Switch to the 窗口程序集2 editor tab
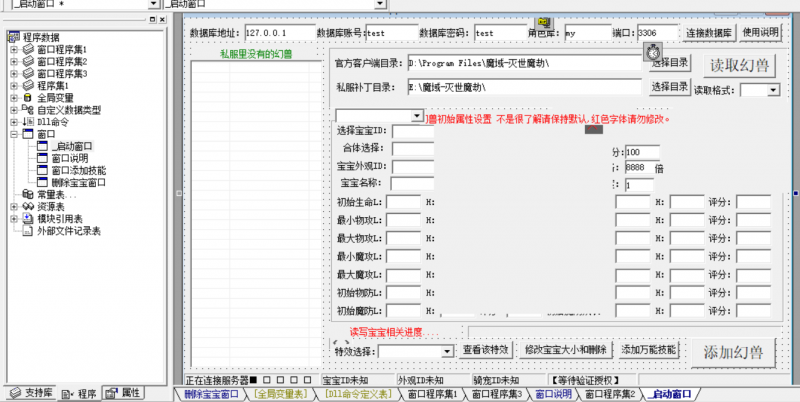The height and width of the screenshot is (402, 800). (610, 394)
